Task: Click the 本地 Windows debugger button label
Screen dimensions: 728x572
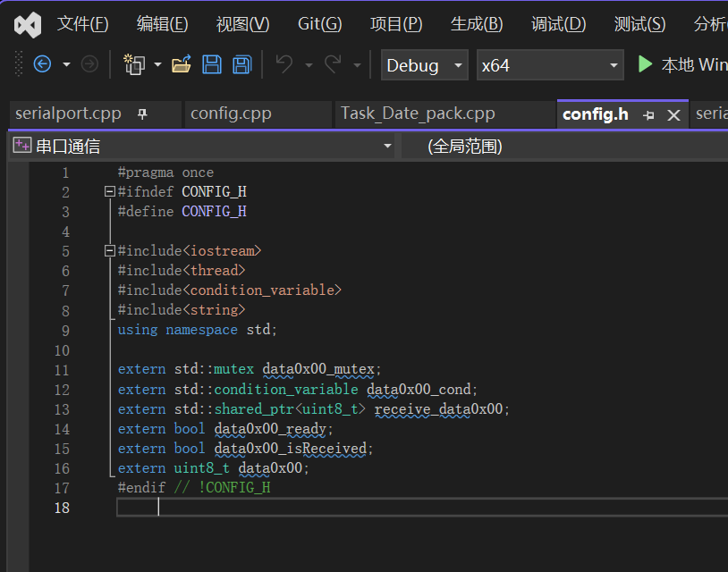Action: tap(695, 65)
